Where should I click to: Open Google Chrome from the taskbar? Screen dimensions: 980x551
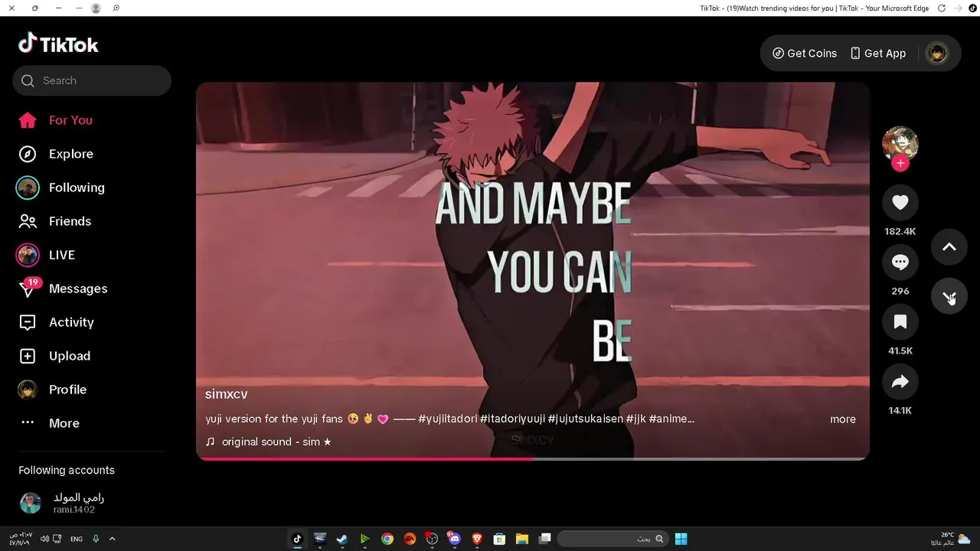(387, 539)
